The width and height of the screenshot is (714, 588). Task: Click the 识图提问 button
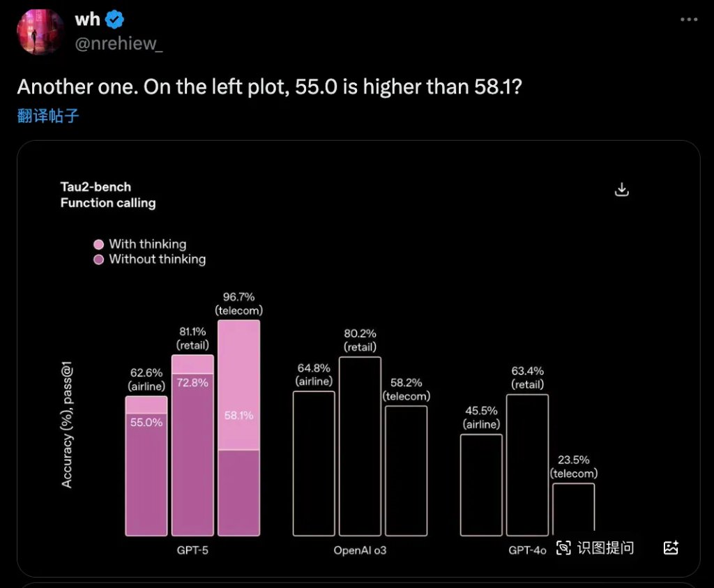click(x=605, y=548)
